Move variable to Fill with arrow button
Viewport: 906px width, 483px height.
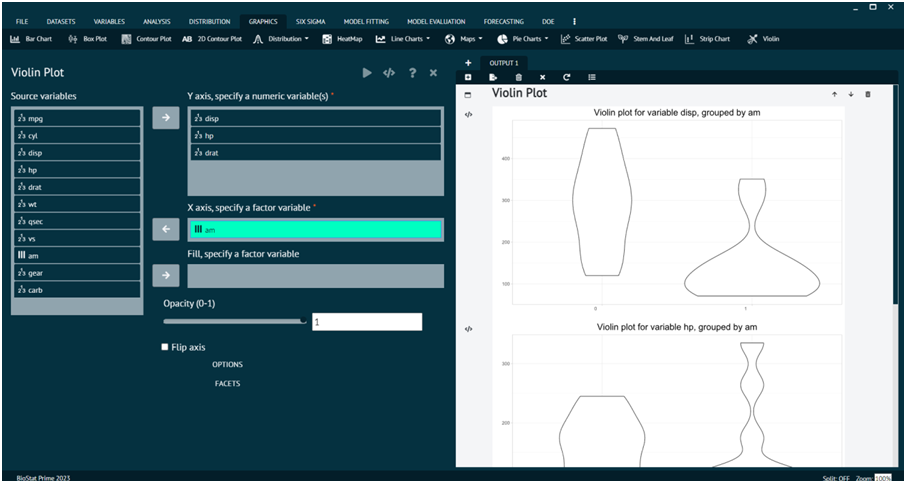tap(166, 276)
